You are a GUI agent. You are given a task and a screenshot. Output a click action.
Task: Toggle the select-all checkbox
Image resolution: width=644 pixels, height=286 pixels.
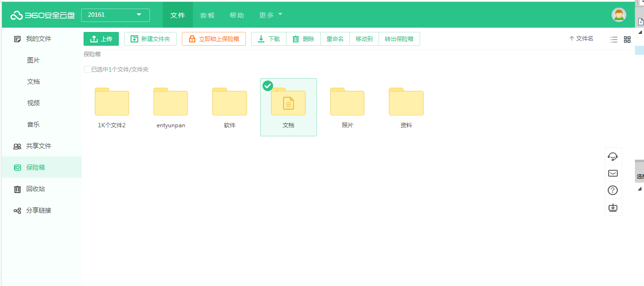[x=87, y=70]
